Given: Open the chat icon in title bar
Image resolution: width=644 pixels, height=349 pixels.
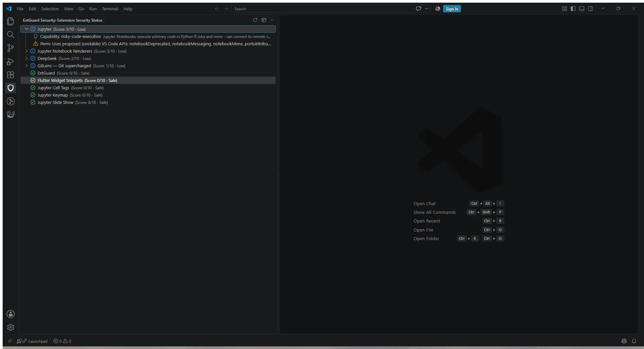Looking at the screenshot, I should tap(419, 9).
